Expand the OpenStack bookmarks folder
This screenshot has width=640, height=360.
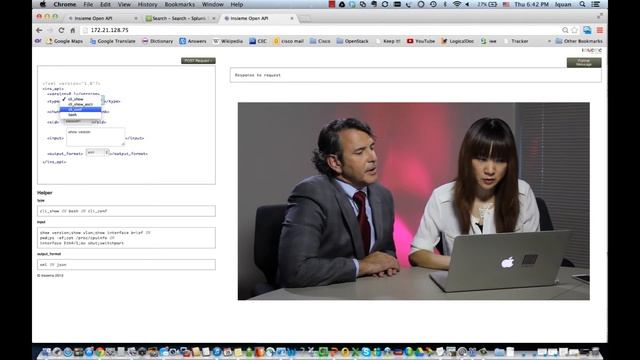coord(353,41)
